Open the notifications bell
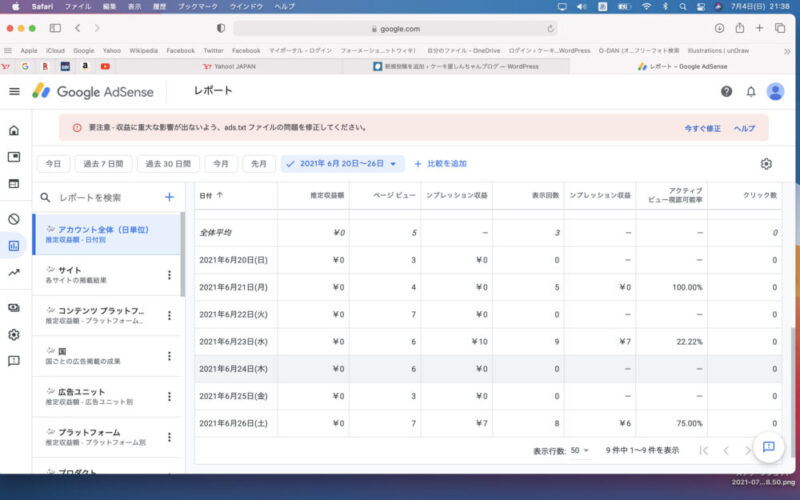800x500 pixels. 751,91
